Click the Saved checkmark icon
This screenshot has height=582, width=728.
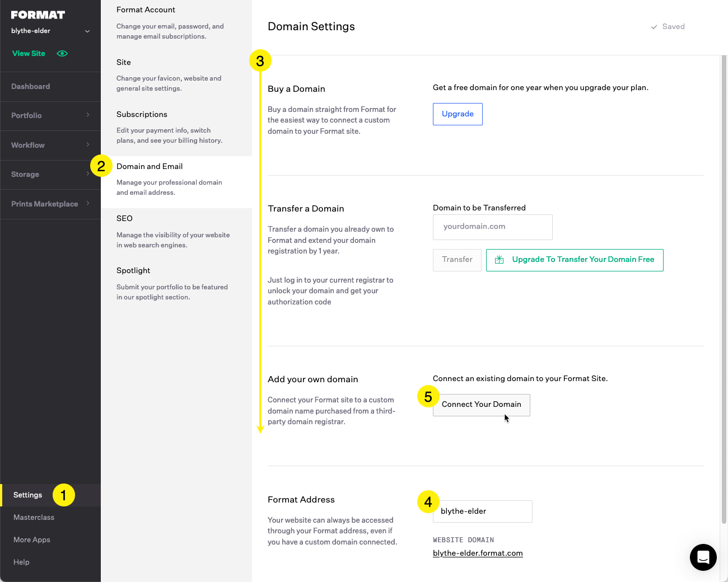(x=654, y=27)
